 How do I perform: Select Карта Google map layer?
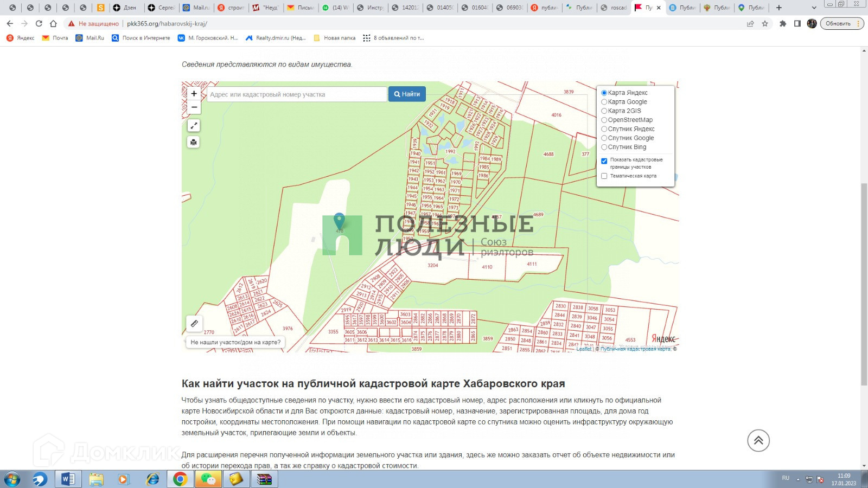click(x=604, y=102)
